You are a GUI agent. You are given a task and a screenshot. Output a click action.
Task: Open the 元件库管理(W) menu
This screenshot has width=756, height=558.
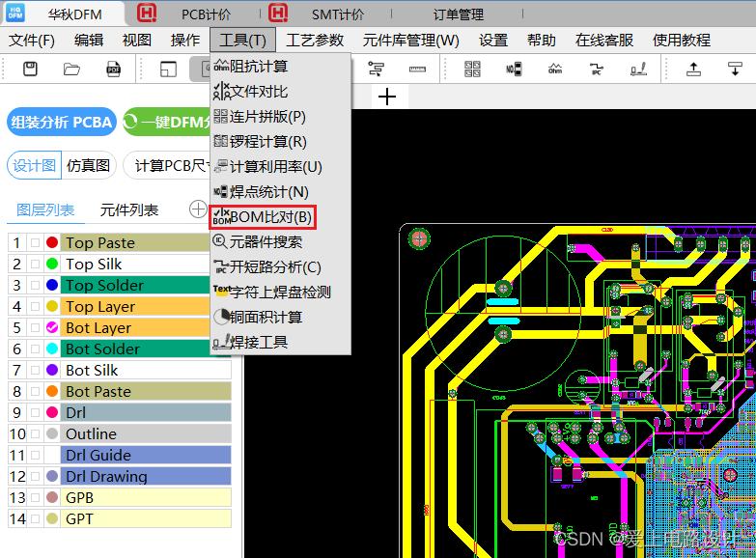click(x=410, y=40)
